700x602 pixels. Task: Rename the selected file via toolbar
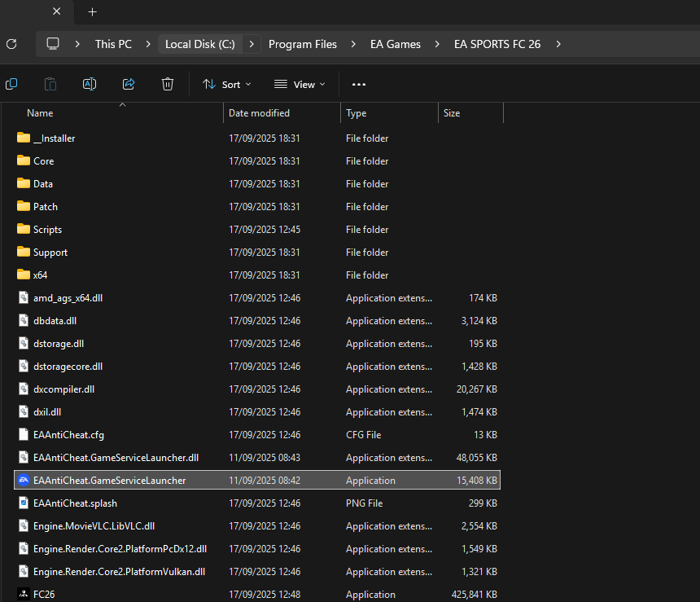pos(90,84)
